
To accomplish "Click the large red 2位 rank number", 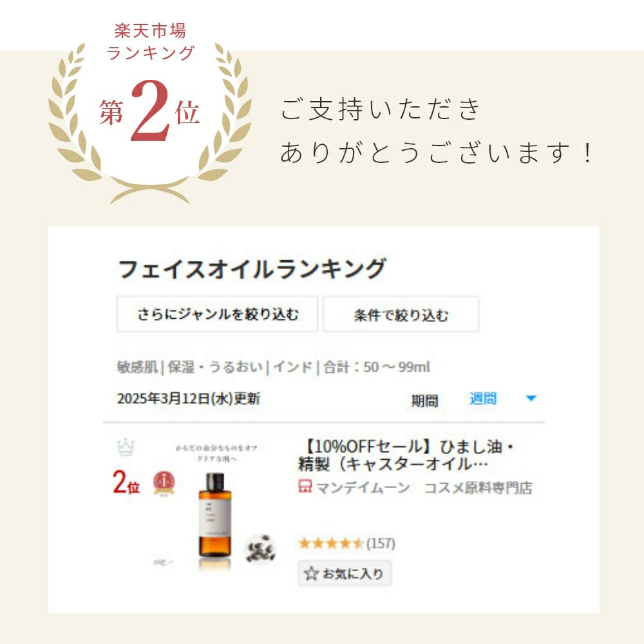I will (x=126, y=482).
